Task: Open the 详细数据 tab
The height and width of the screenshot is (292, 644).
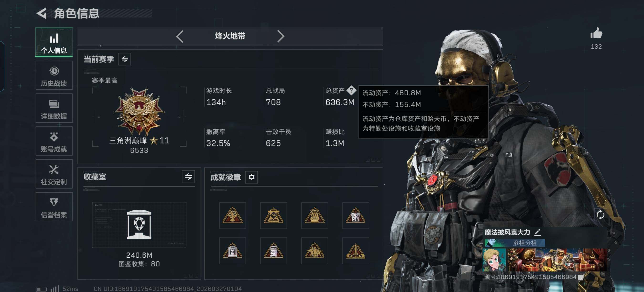Action: pyautogui.click(x=54, y=108)
